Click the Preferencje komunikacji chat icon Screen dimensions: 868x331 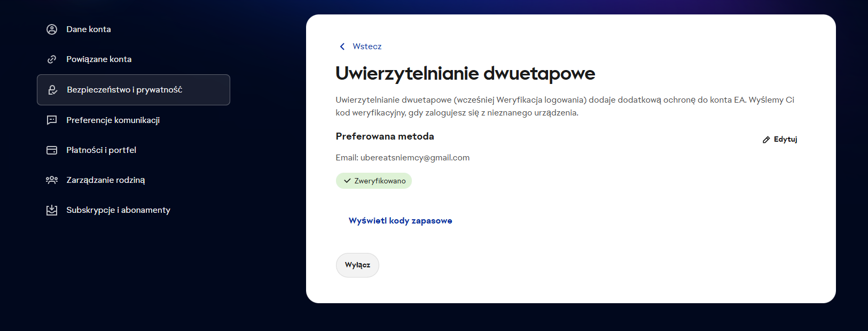coord(52,120)
